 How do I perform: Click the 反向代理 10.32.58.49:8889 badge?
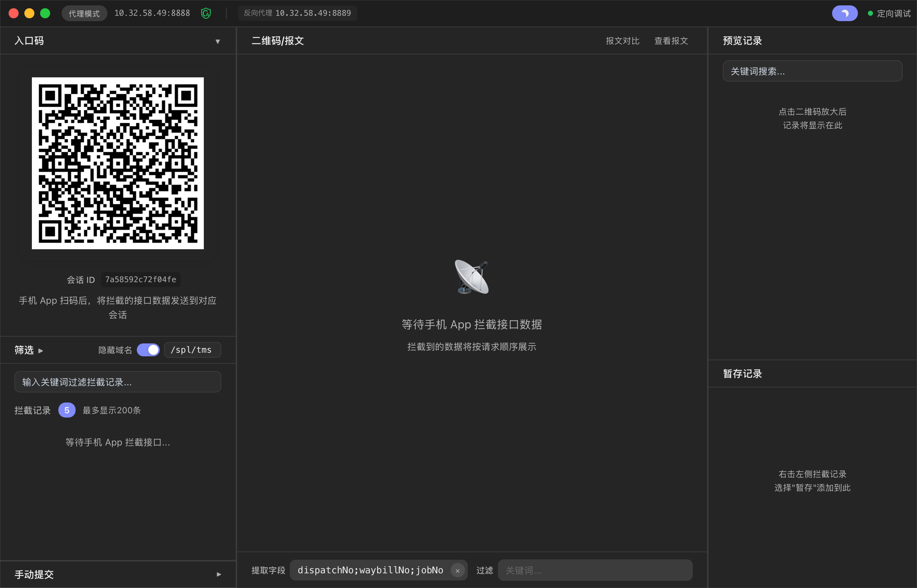(297, 13)
